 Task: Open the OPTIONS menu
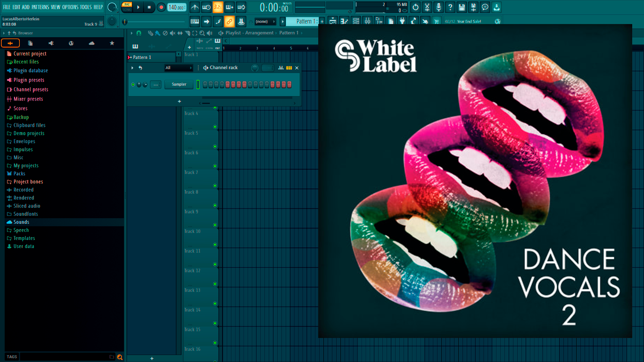click(x=70, y=7)
